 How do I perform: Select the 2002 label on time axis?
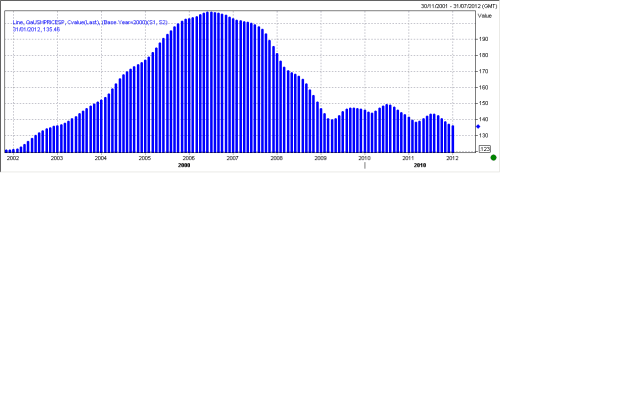pos(13,158)
